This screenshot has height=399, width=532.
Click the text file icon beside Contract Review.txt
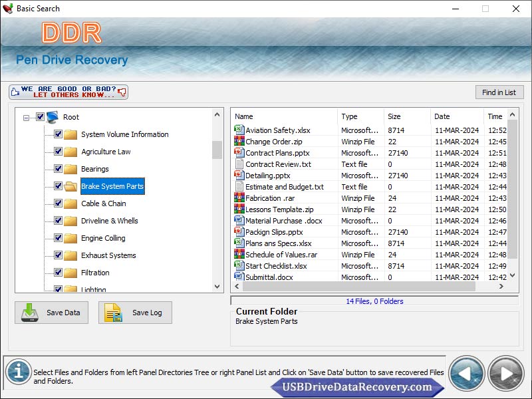click(239, 164)
